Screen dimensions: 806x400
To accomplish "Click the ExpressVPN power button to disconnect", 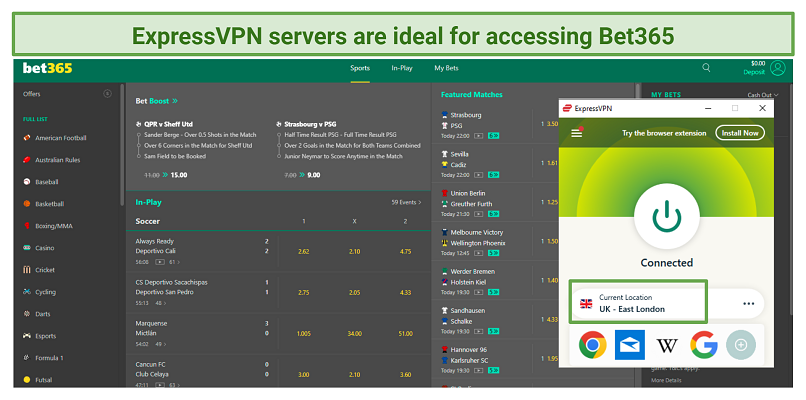I will (667, 215).
